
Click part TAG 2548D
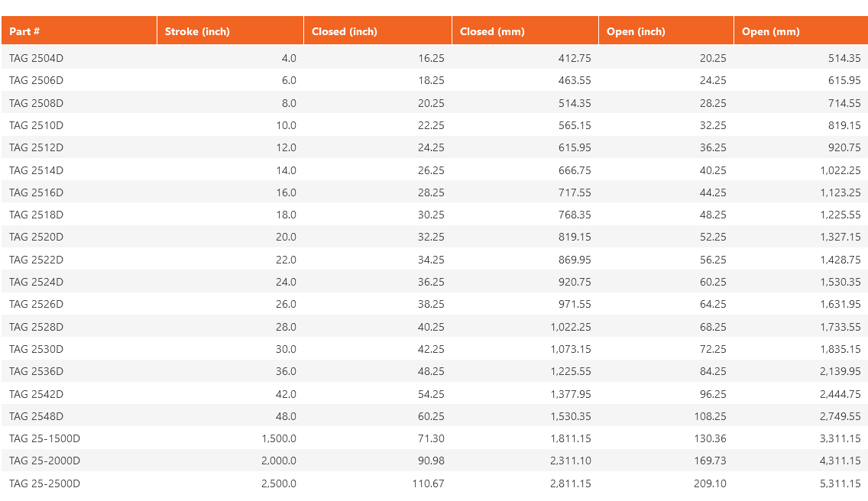click(x=36, y=416)
